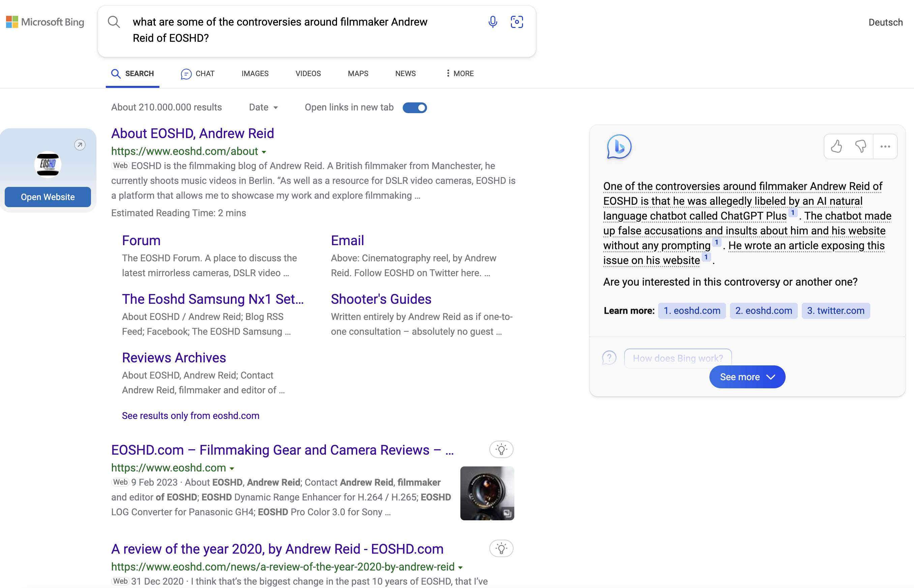Open the camera lens thumbnail image
914x588 pixels.
click(x=487, y=493)
